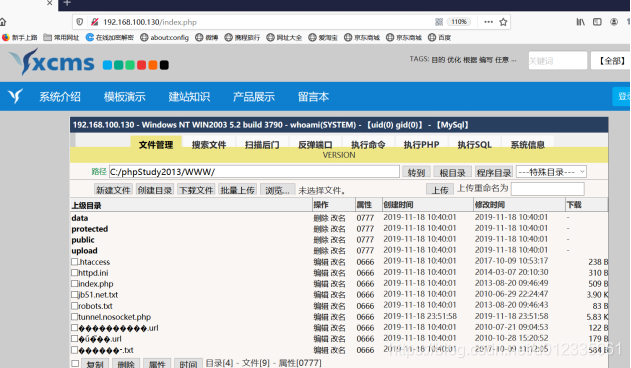This screenshot has height=368, width=631.
Task: Open the 百度 bookmark
Action: [x=439, y=37]
